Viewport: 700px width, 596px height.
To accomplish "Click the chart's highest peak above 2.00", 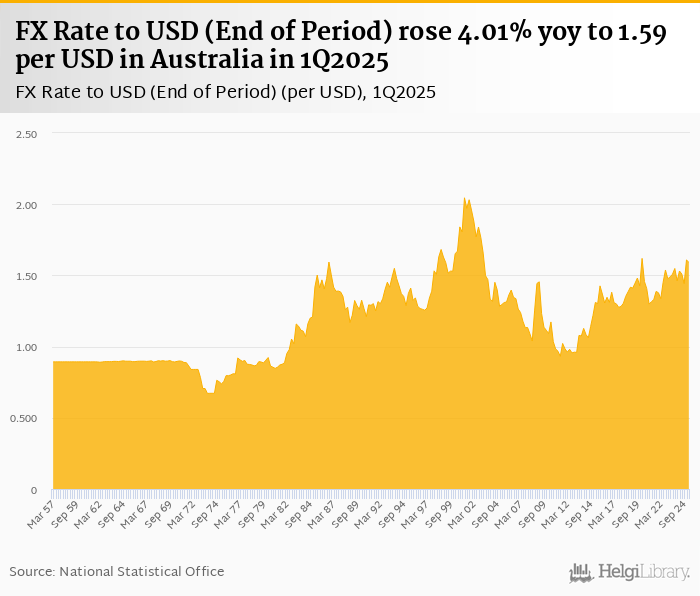I will (465, 199).
